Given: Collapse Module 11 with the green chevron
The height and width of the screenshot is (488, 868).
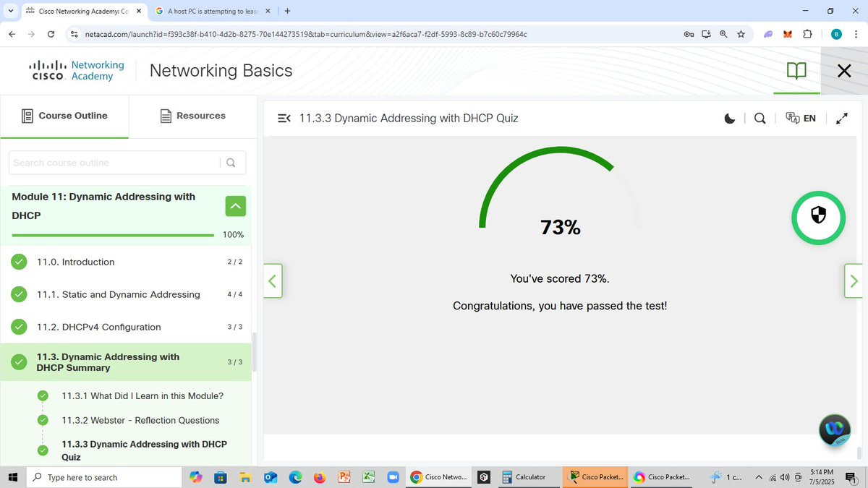Looking at the screenshot, I should (235, 206).
